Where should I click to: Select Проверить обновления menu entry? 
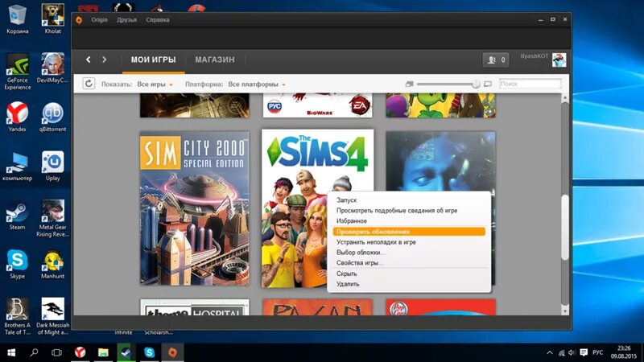point(409,232)
